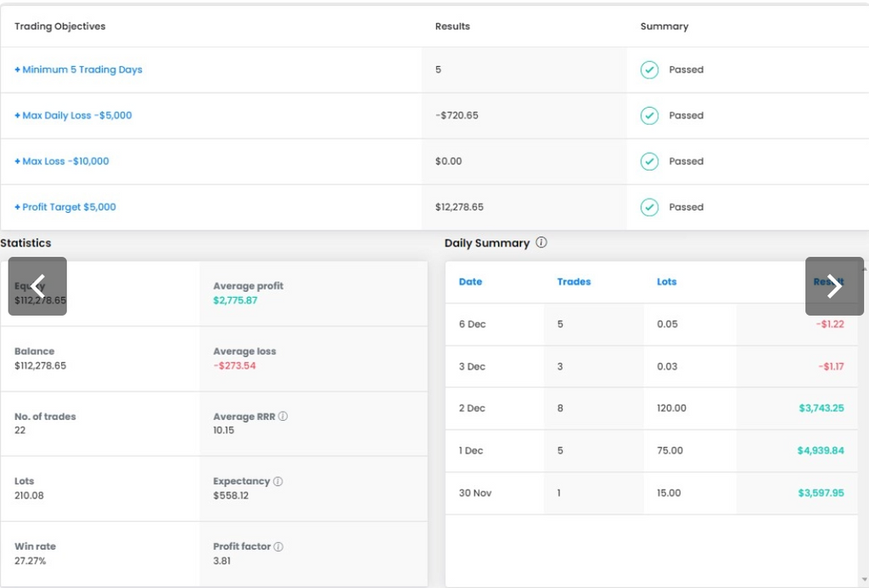Click Passed checkmark for Minimum 5 Trading Days
This screenshot has width=869, height=588.
pyautogui.click(x=649, y=70)
